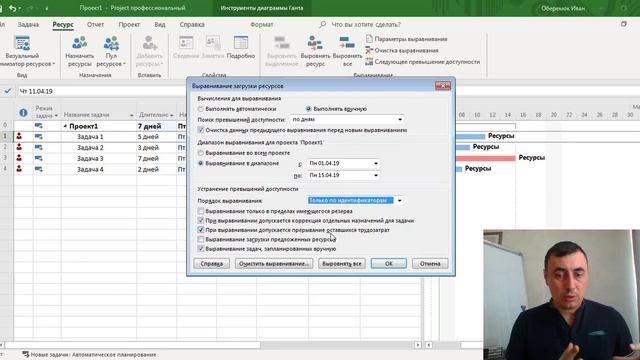Click the overallocation icon on Задача 1 row
Viewport: 640px width, 360px height.
click(19, 137)
